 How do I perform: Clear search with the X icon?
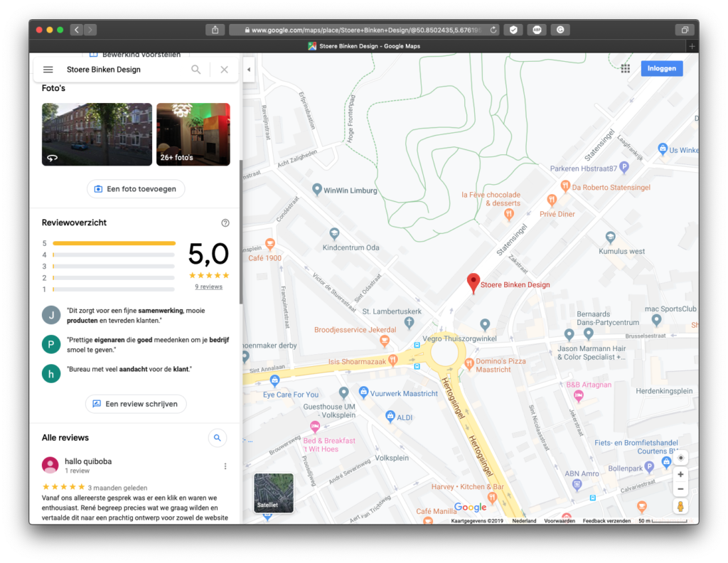click(x=224, y=70)
